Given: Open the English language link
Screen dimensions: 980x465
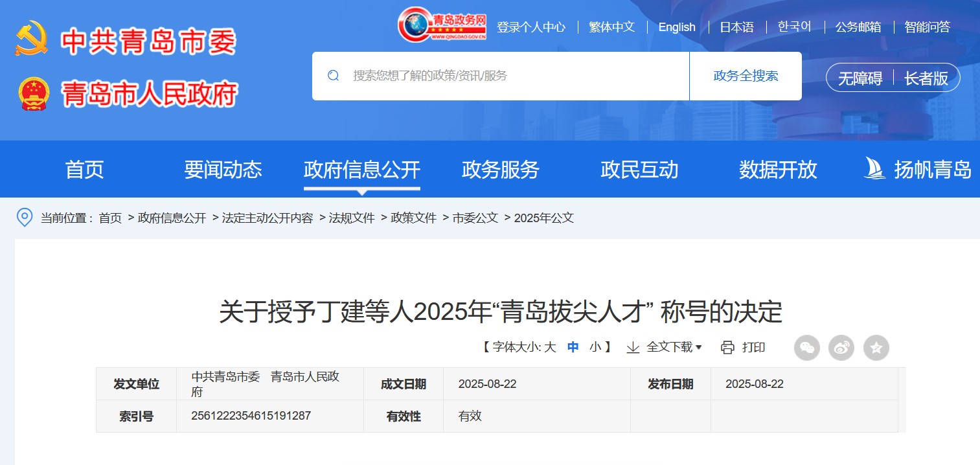Looking at the screenshot, I should 677,27.
